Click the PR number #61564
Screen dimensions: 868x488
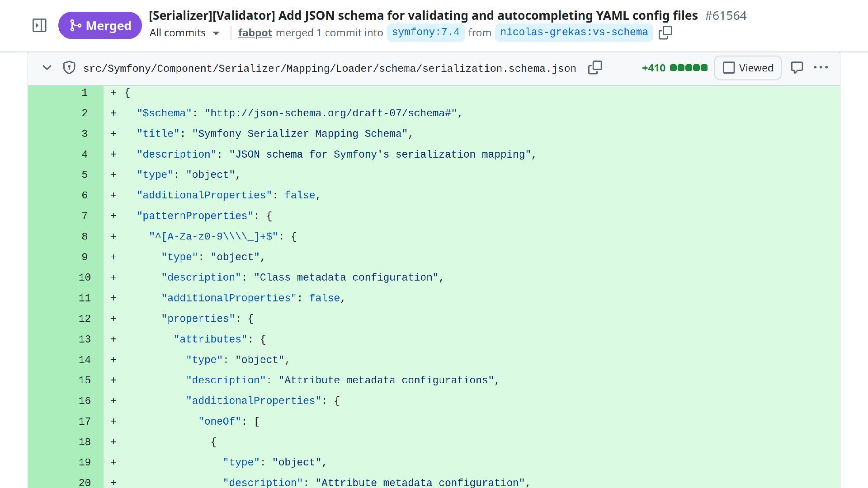tap(726, 16)
